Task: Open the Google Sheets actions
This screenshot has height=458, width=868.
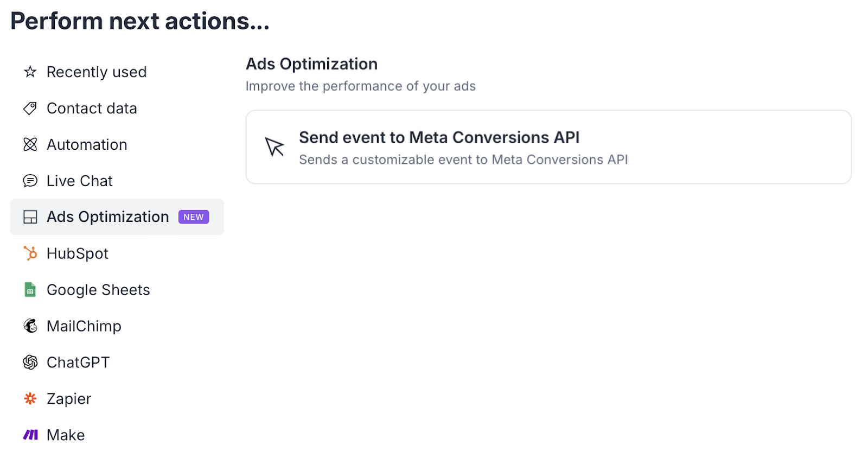Action: coord(98,290)
